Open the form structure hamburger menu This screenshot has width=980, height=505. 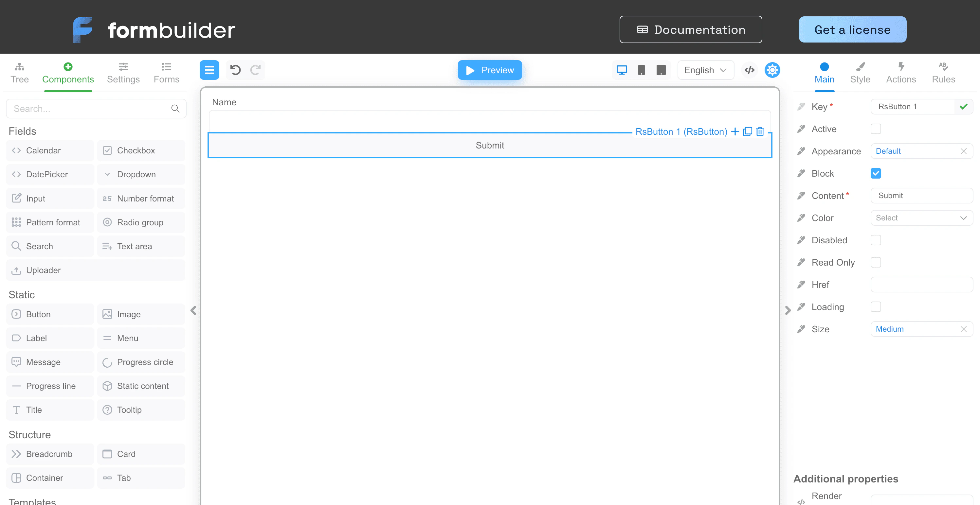209,70
